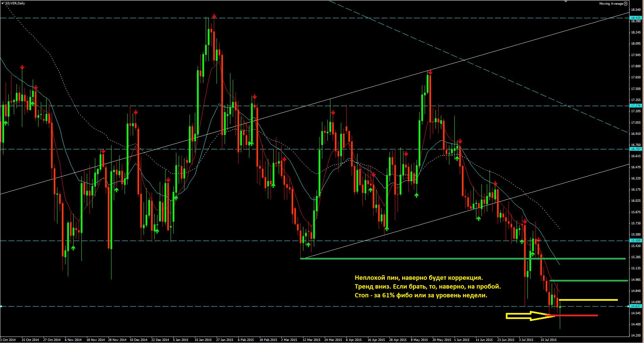Click the gray chart shift triangle marker
This screenshot has width=644, height=343.
(x=566, y=2)
